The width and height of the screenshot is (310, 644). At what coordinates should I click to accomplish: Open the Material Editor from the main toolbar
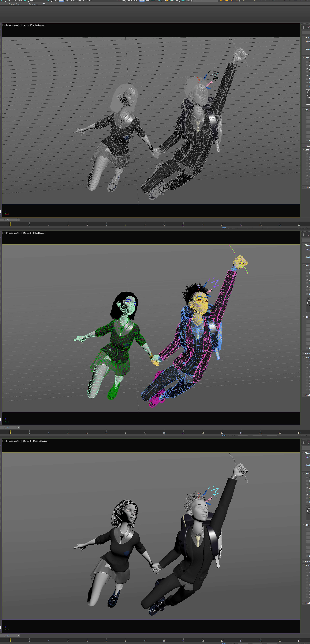coord(158,1)
